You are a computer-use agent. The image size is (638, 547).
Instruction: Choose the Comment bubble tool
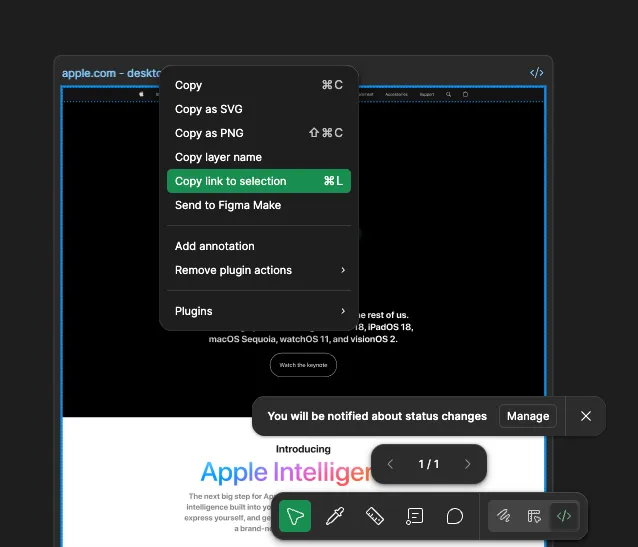tap(455, 516)
